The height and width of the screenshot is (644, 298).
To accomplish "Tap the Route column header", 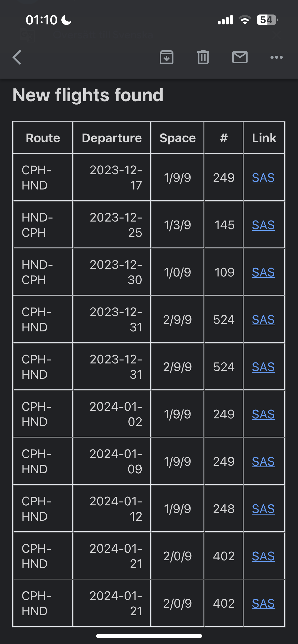I will click(43, 138).
